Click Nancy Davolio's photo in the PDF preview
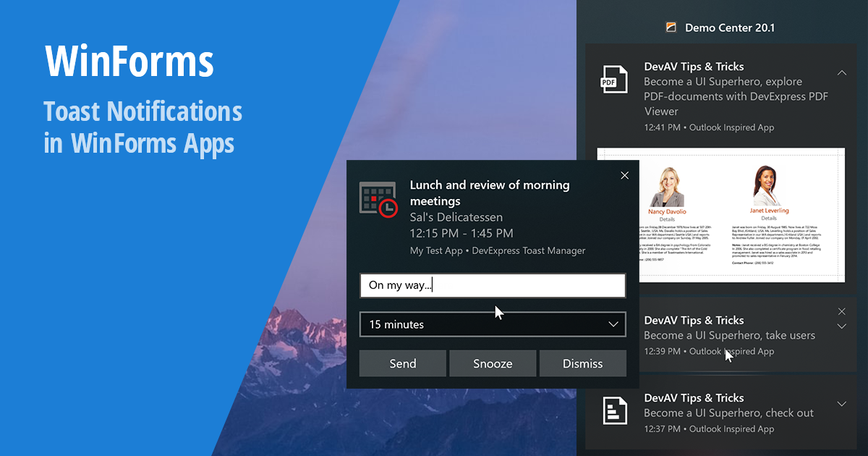Viewport: 868px width, 456px height. click(x=666, y=187)
